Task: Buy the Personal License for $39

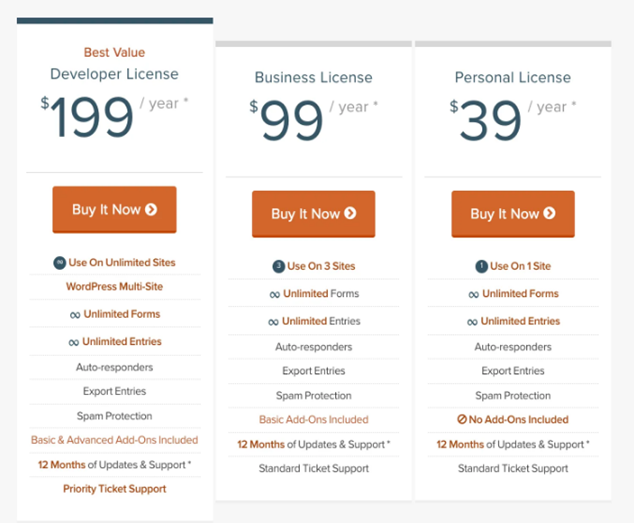Action: [x=513, y=214]
